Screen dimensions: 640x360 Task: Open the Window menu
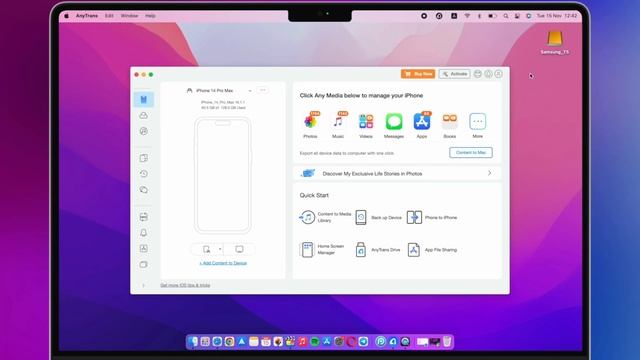129,16
